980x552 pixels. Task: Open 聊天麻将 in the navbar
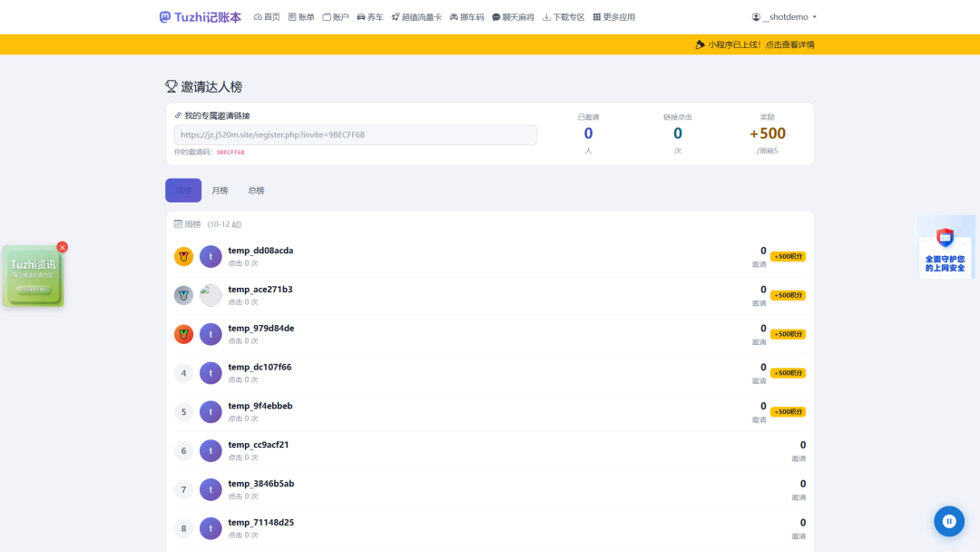pyautogui.click(x=513, y=17)
